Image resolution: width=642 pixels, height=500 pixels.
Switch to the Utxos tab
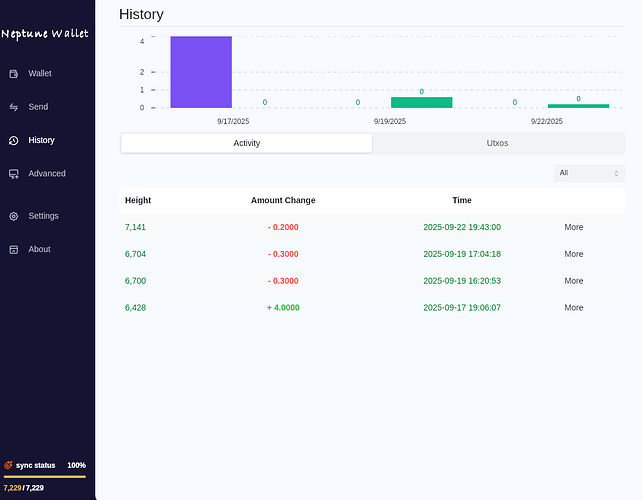(x=497, y=143)
